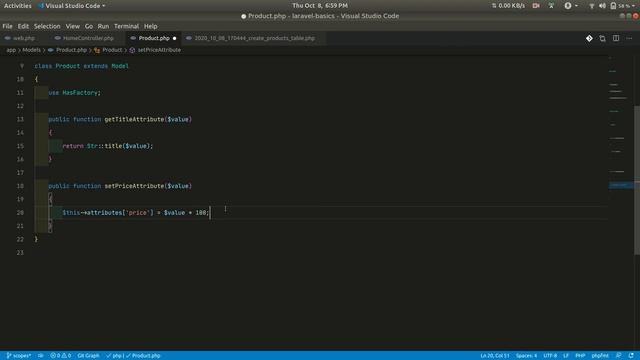Screen dimensions: 640x360
Task: Open the Help menu
Action: [x=150, y=26]
